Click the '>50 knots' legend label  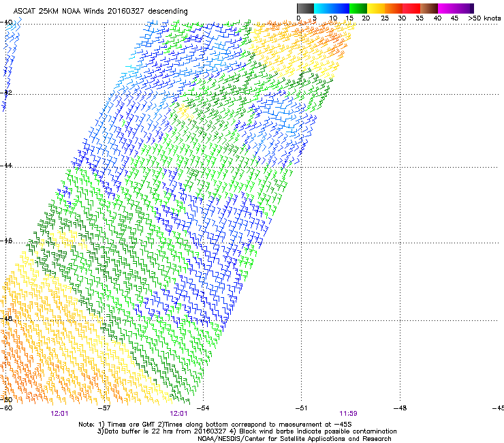click(484, 18)
